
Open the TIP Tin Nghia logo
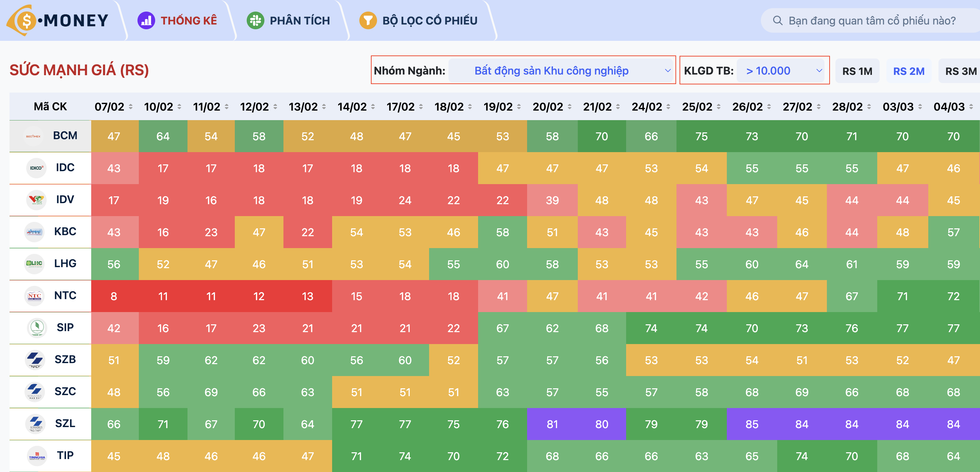point(37,456)
